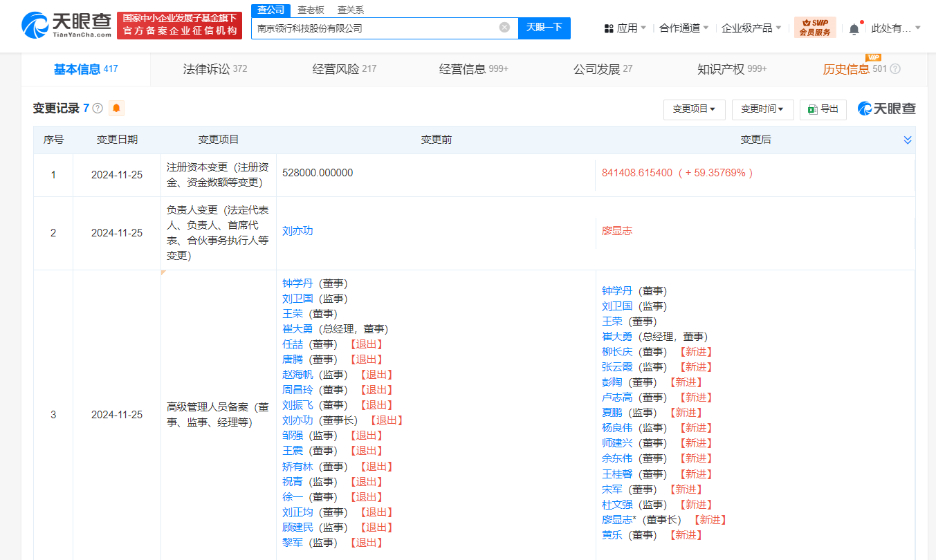The height and width of the screenshot is (560, 936).
Task: Switch to the 法律诉讼 tab
Action: pyautogui.click(x=215, y=69)
